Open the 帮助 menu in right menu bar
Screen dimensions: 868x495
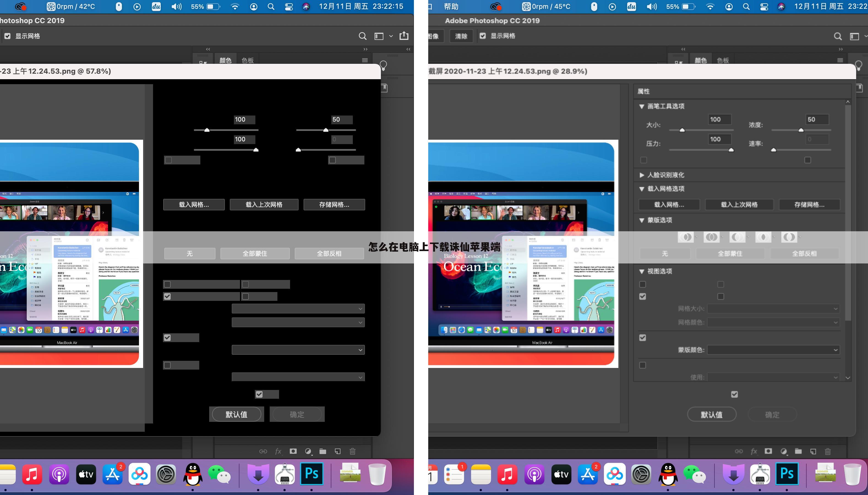[451, 6]
